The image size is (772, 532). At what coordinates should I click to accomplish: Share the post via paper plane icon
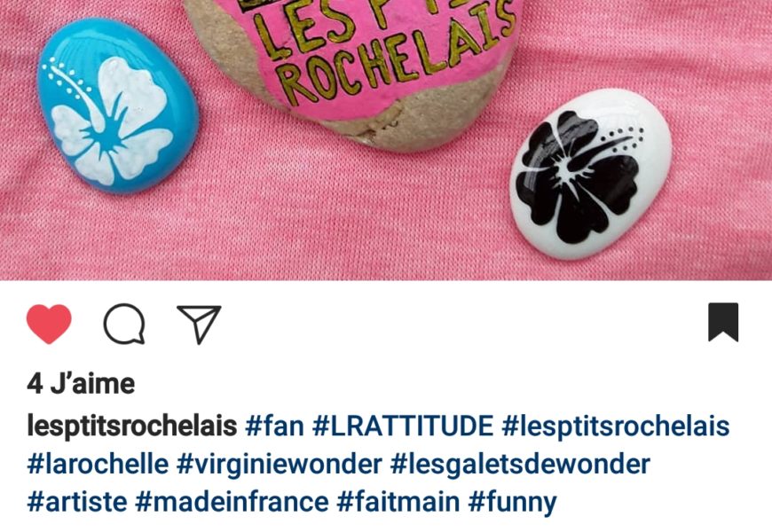[x=199, y=324]
